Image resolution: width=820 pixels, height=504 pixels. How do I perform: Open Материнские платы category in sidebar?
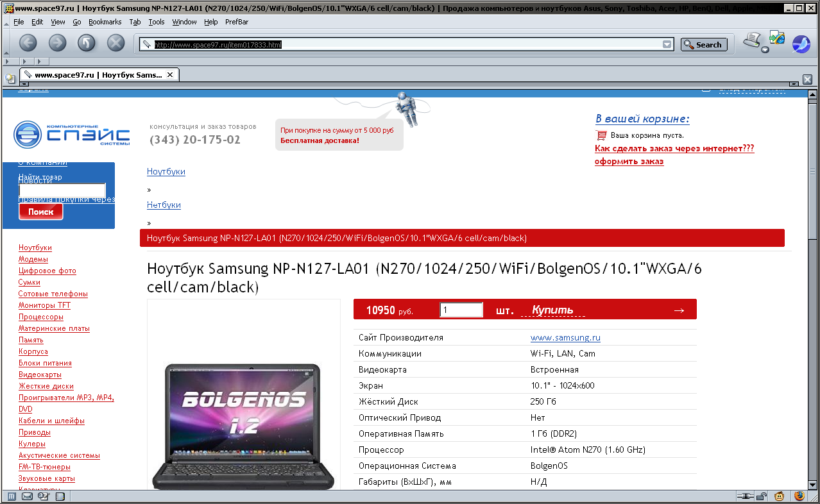tap(54, 328)
